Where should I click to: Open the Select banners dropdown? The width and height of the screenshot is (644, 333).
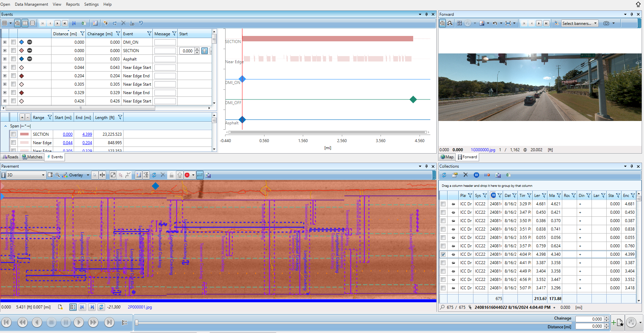coord(579,23)
